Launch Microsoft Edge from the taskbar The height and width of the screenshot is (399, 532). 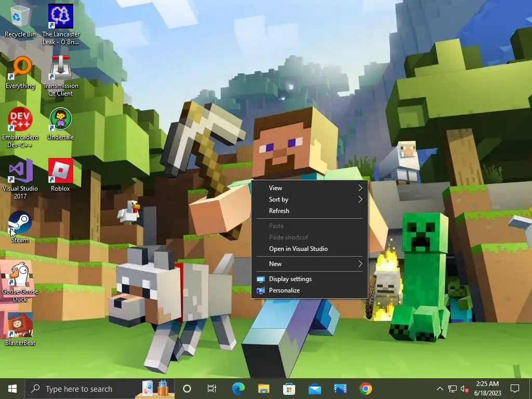pos(238,389)
